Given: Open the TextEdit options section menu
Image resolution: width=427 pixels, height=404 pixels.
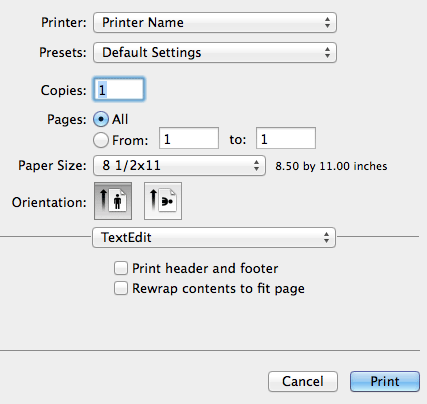Looking at the screenshot, I should tap(214, 238).
